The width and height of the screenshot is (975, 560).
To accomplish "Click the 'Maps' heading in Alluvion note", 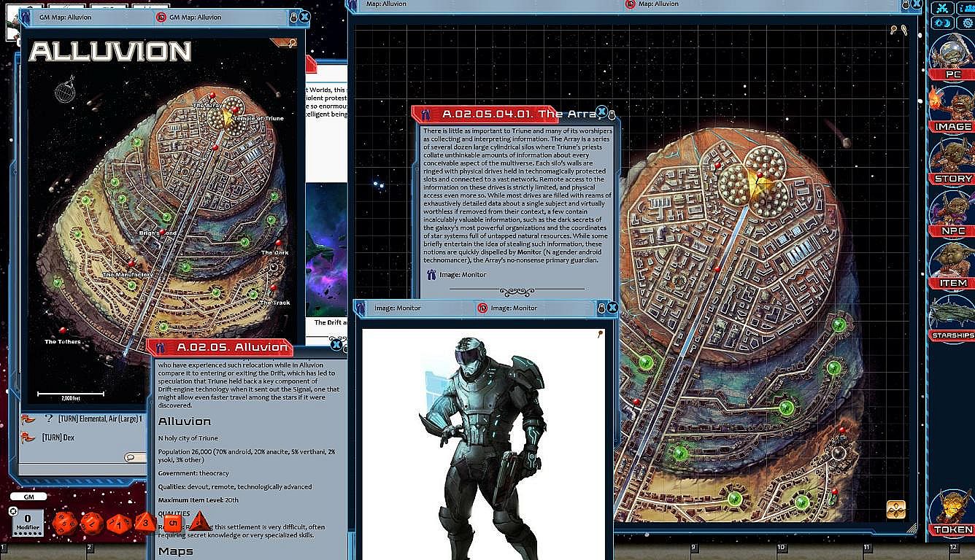I will 176,551.
